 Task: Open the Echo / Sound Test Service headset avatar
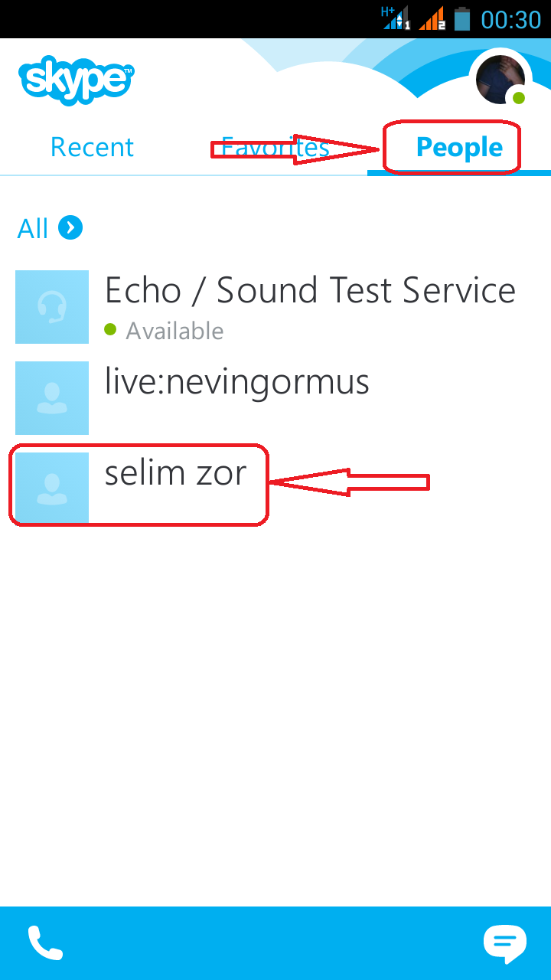coord(51,306)
